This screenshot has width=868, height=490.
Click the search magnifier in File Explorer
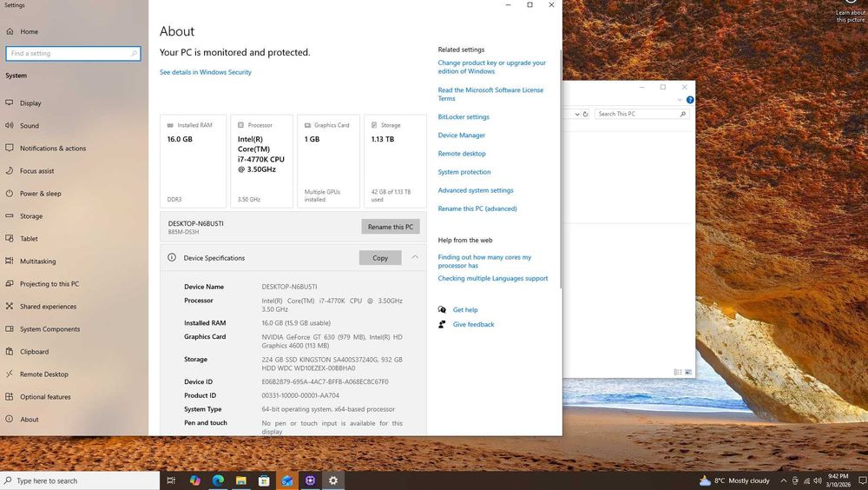click(682, 114)
